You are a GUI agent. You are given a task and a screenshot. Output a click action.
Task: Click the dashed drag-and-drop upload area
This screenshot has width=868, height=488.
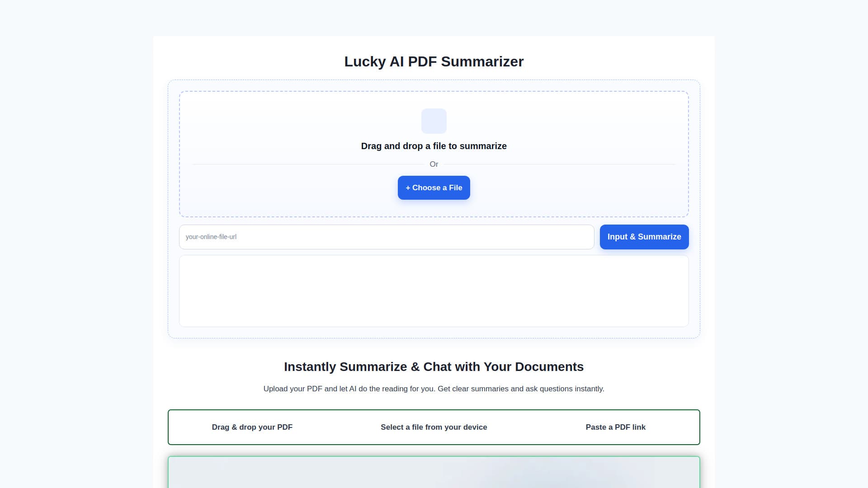click(434, 154)
